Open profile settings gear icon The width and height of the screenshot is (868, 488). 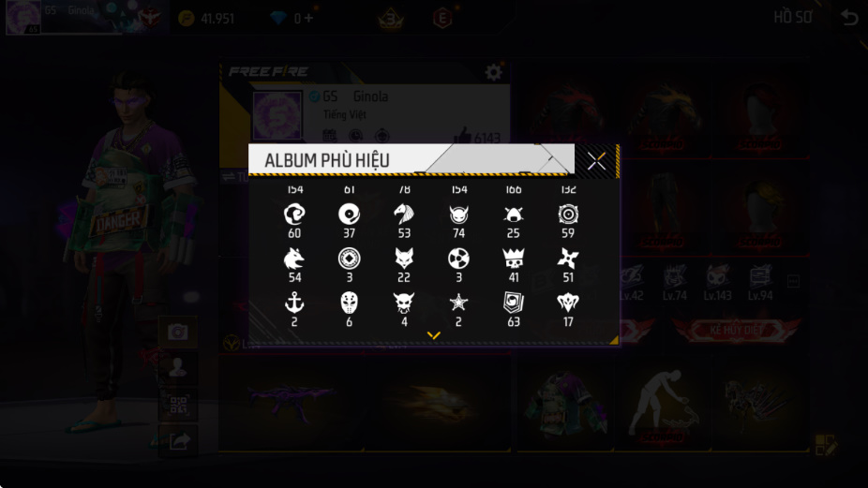point(493,72)
